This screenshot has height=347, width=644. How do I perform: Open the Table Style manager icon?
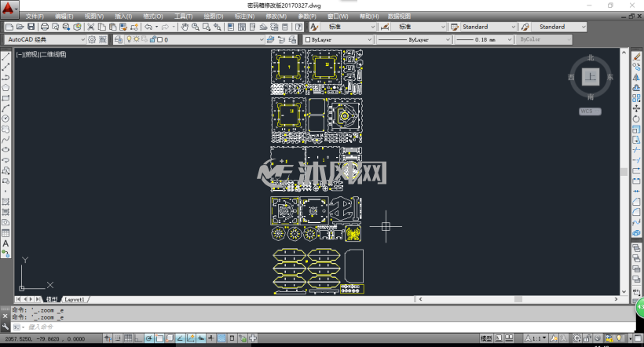click(455, 27)
